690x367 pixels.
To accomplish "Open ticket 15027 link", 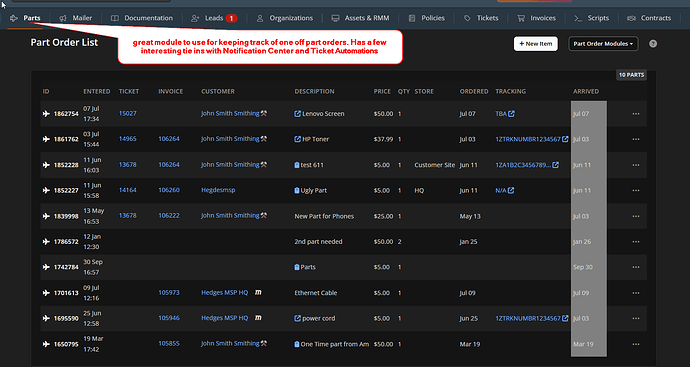I will (x=128, y=113).
